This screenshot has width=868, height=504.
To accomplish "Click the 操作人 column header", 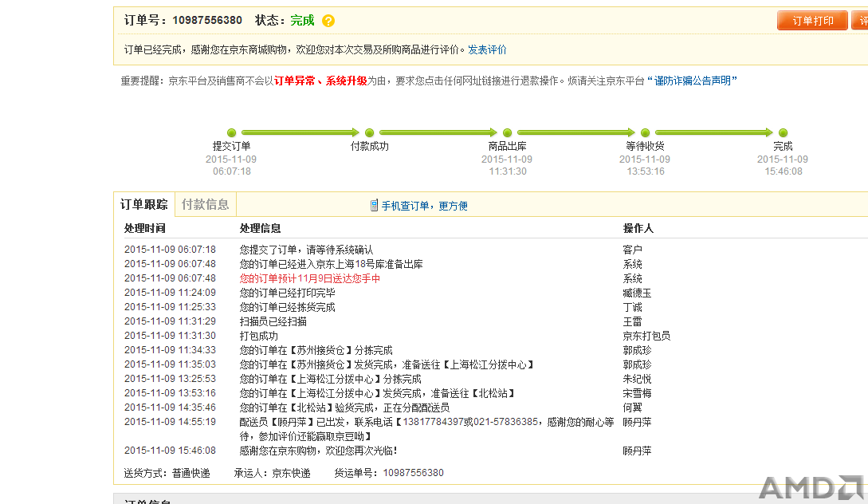I will [638, 228].
